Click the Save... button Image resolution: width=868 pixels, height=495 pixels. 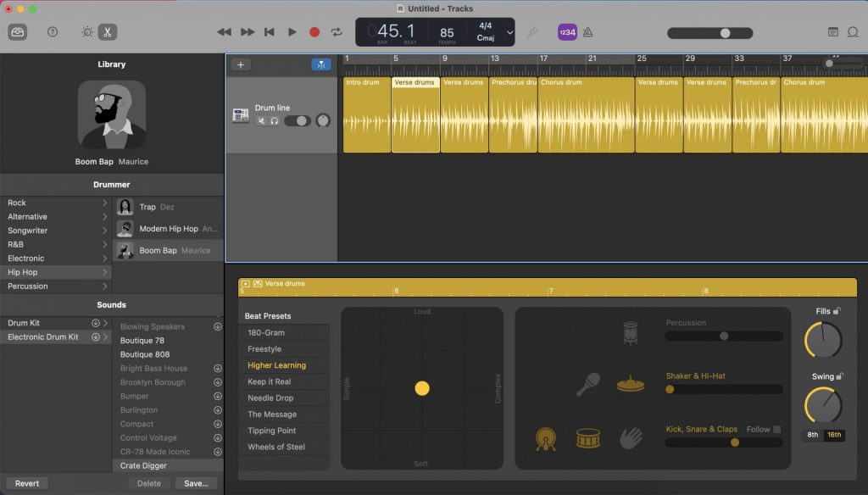pyautogui.click(x=196, y=483)
